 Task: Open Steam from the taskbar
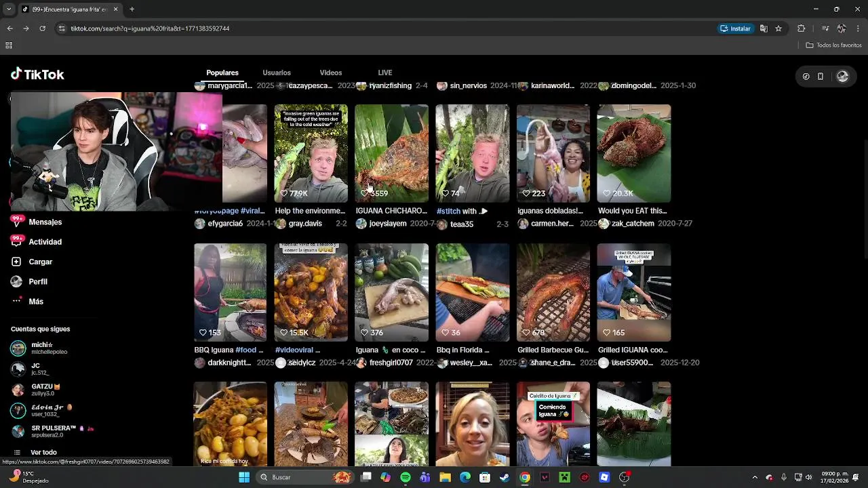[x=505, y=477]
